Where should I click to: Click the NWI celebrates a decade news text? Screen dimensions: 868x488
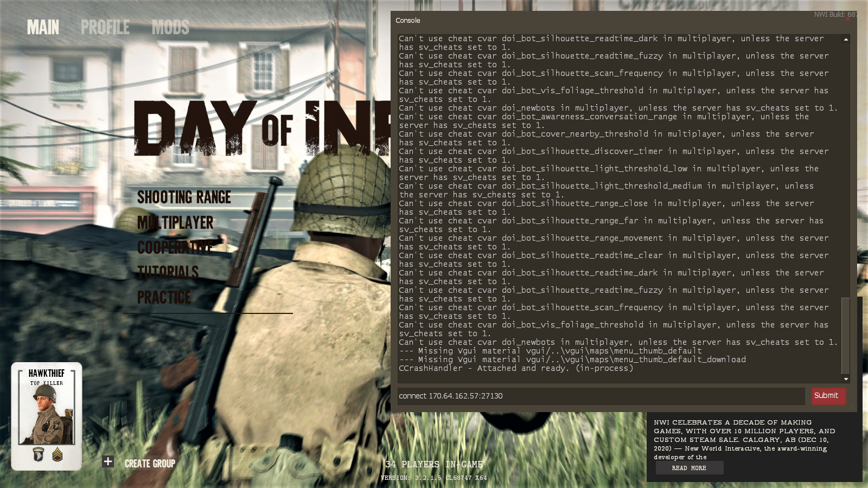tap(744, 440)
